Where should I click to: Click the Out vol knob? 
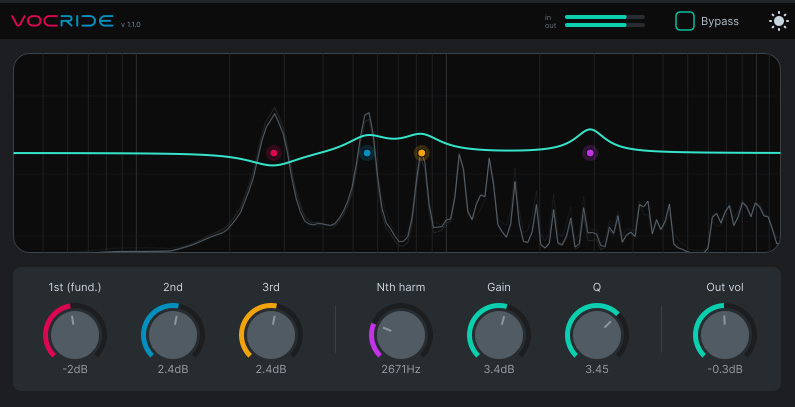[725, 335]
